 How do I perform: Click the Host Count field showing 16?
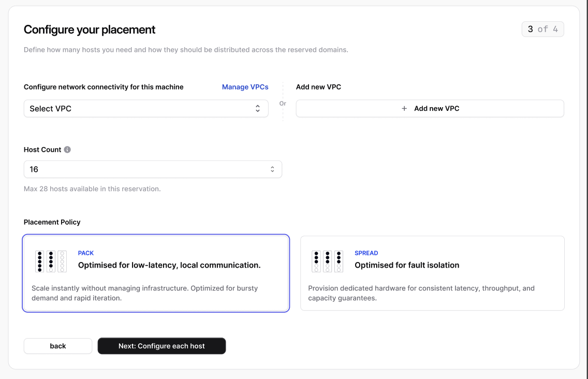(153, 169)
